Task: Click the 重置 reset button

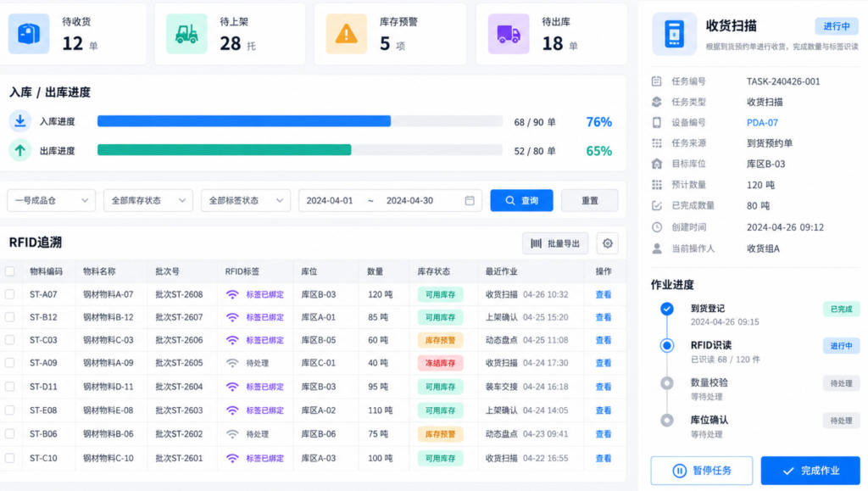Action: click(x=590, y=200)
